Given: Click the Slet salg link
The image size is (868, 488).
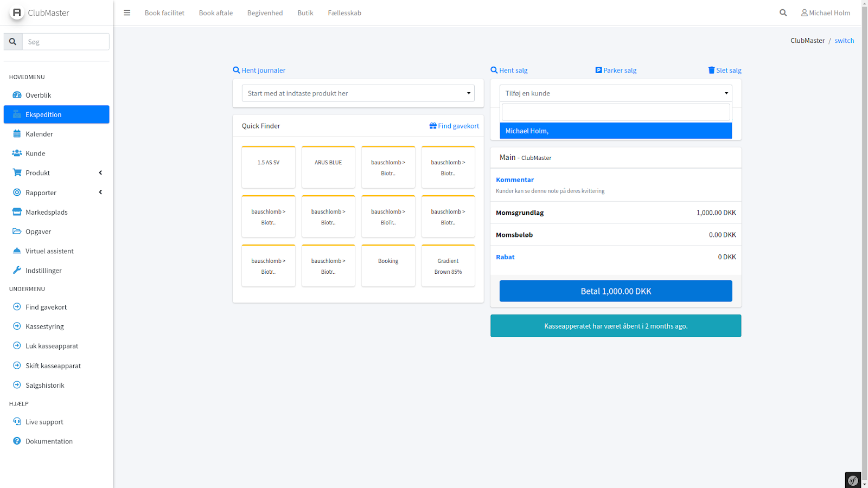Looking at the screenshot, I should click(x=725, y=70).
